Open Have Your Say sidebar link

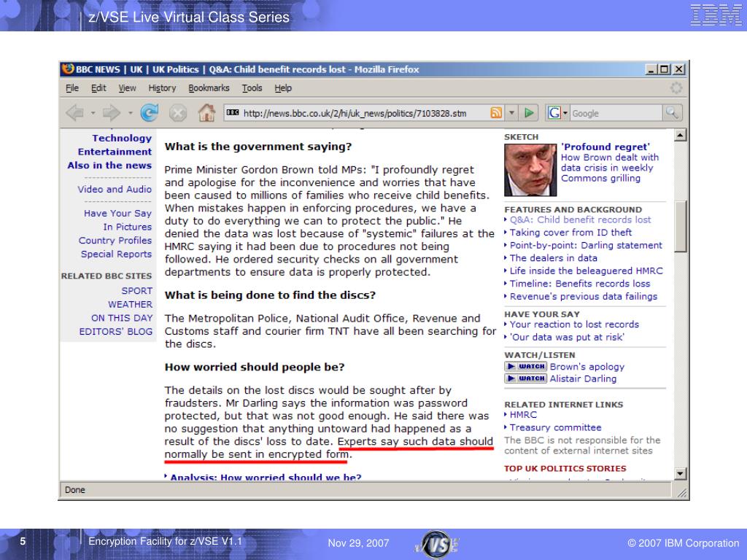point(117,214)
